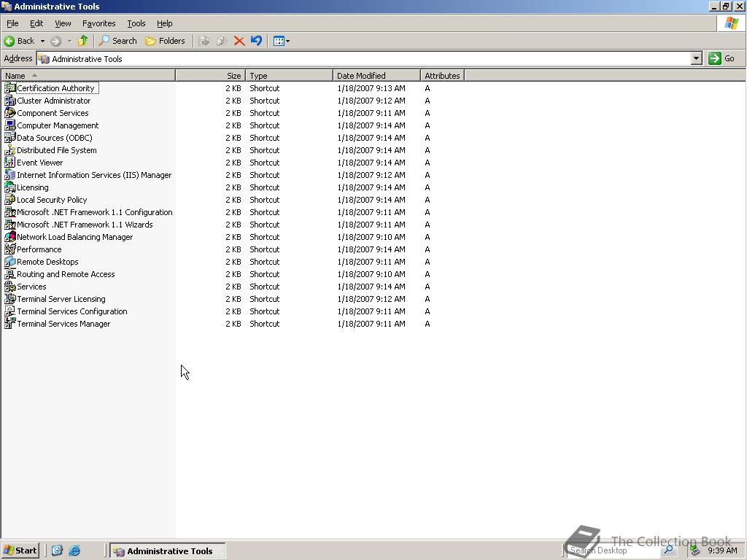747x560 pixels.
Task: Select the Cluster Administrator icon
Action: [x=9, y=101]
